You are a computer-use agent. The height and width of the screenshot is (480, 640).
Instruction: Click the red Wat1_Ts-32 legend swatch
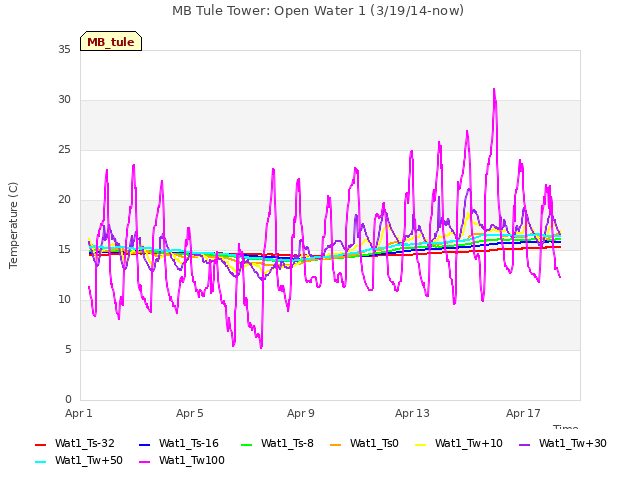[x=40, y=444]
